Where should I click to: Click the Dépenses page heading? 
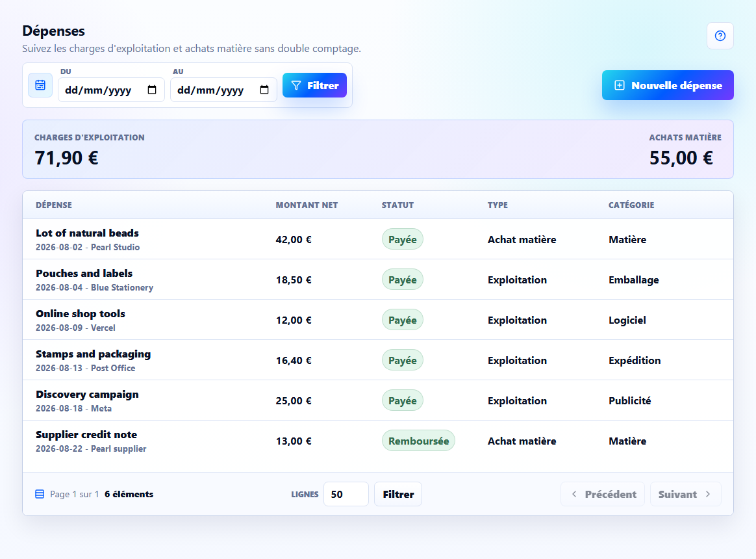click(x=53, y=31)
